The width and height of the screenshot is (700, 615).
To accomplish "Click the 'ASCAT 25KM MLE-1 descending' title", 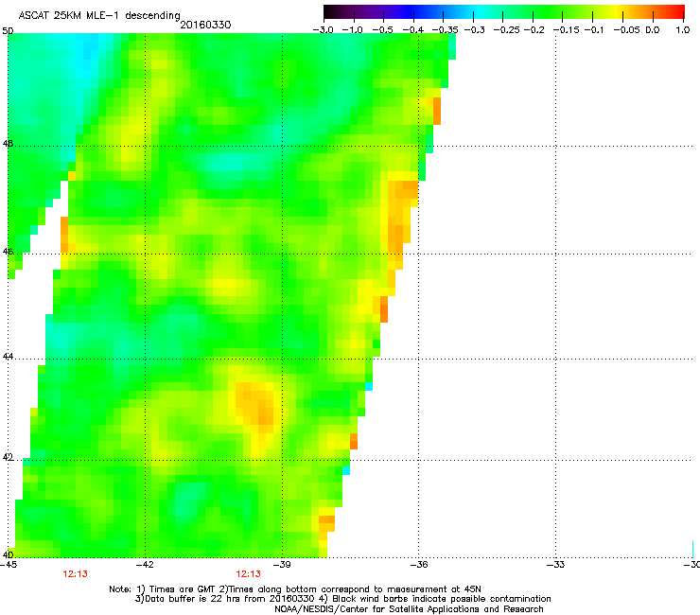I will [x=99, y=16].
